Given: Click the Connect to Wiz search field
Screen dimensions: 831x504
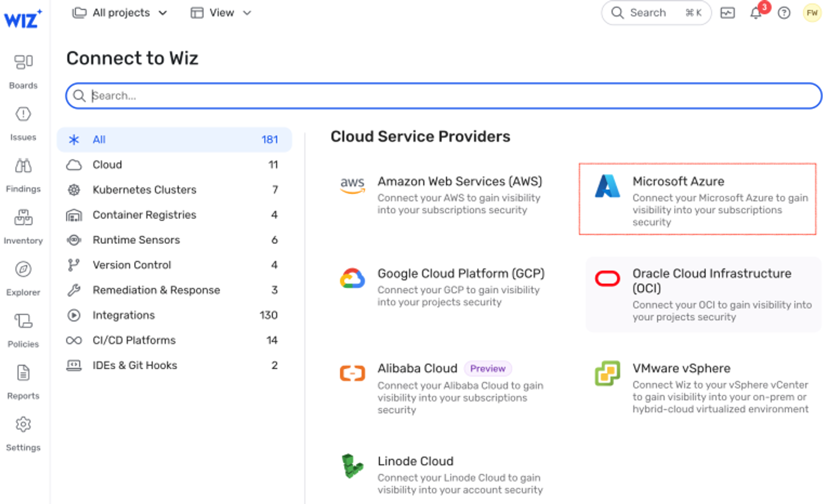Looking at the screenshot, I should pyautogui.click(x=444, y=96).
